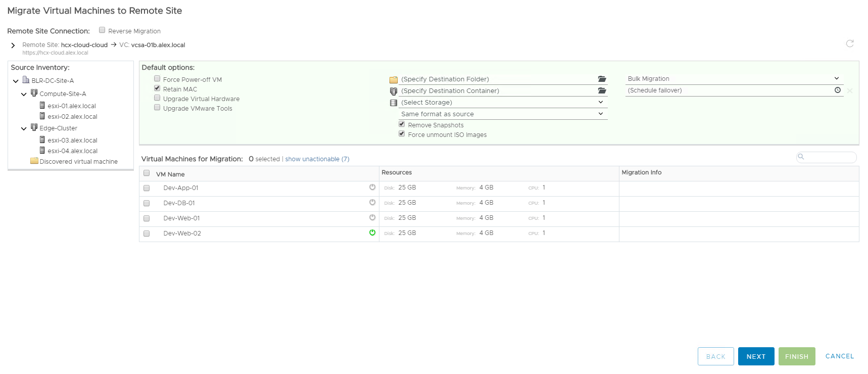Click the power state icon for Dev-App-01
The width and height of the screenshot is (868, 374).
point(372,188)
